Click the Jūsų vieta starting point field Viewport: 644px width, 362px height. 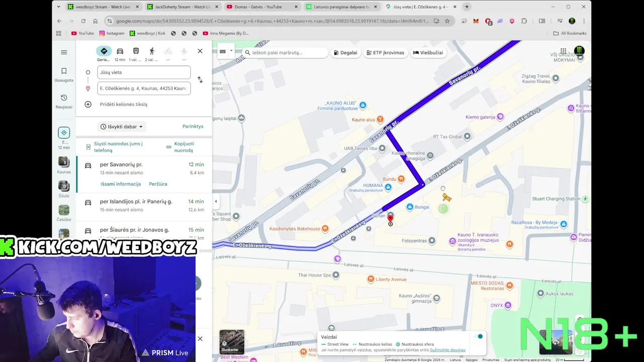(144, 72)
